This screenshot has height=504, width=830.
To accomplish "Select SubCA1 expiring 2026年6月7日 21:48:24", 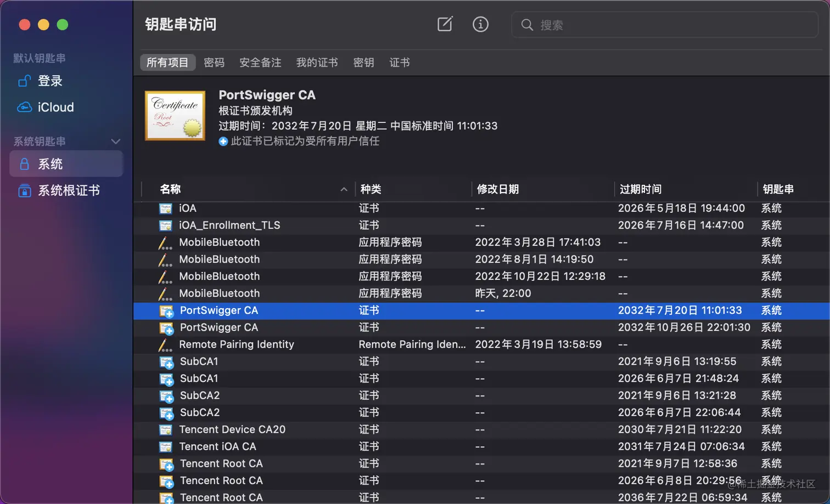I will (481, 379).
